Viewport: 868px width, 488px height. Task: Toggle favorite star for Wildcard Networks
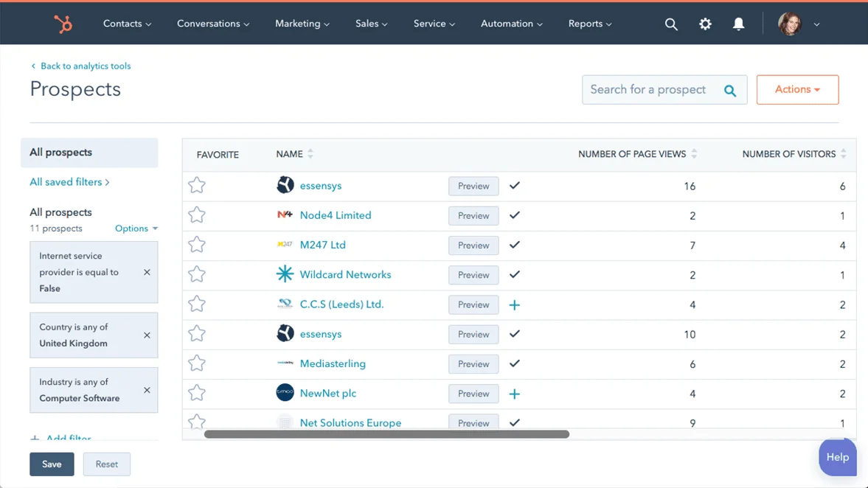196,275
